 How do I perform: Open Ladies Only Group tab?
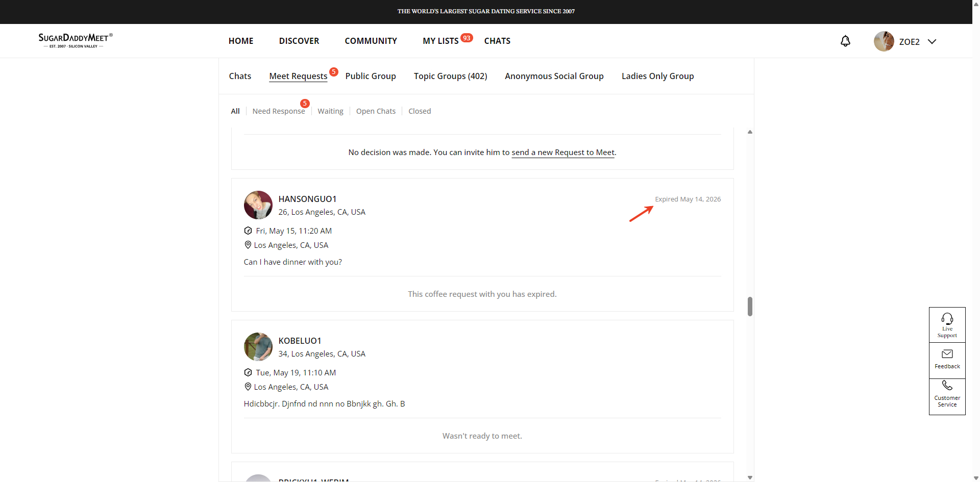tap(658, 76)
